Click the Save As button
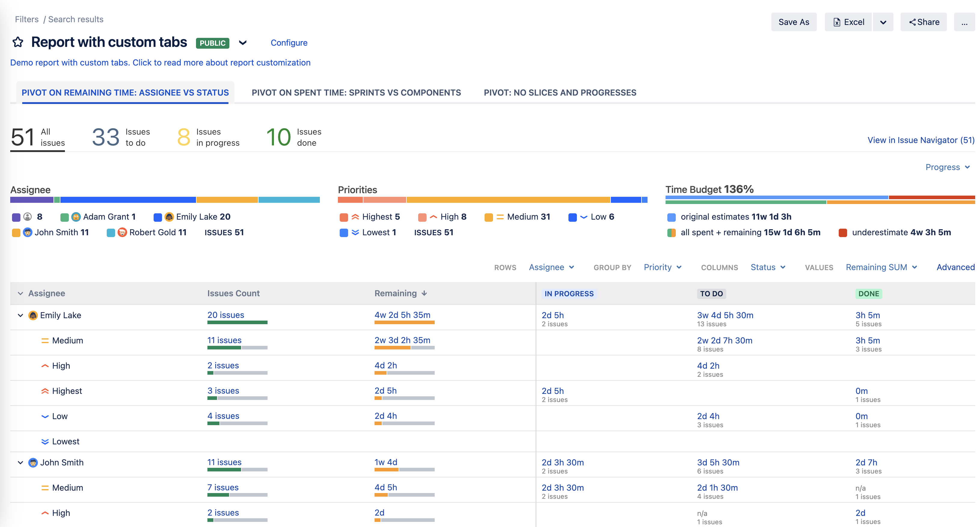The height and width of the screenshot is (527, 980). 794,23
